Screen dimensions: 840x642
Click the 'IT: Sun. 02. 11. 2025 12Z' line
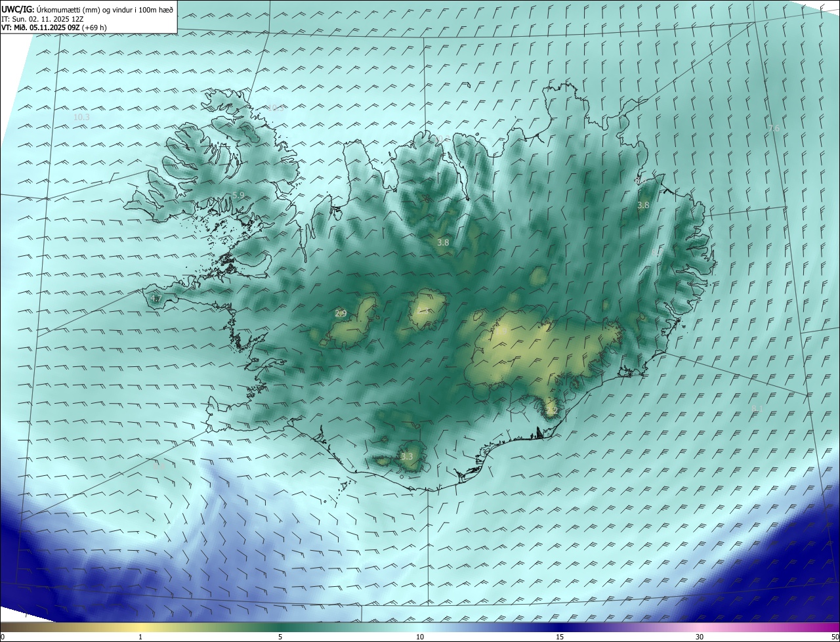pyautogui.click(x=42, y=18)
